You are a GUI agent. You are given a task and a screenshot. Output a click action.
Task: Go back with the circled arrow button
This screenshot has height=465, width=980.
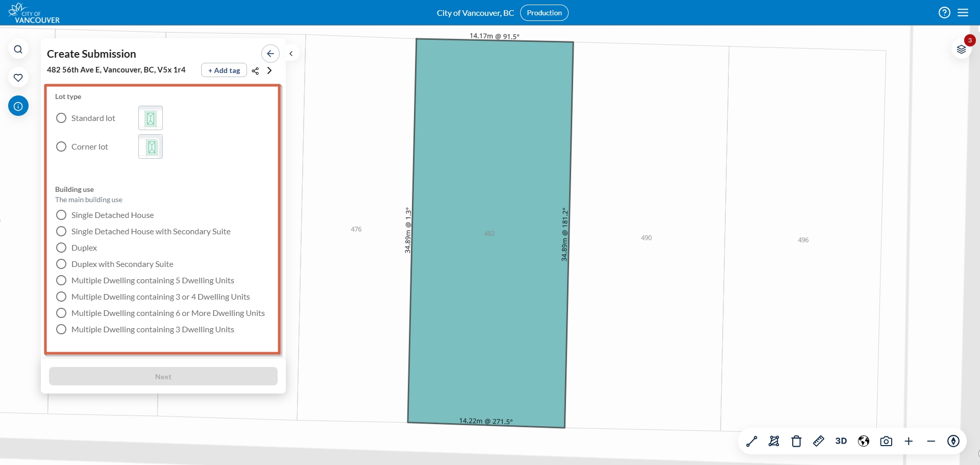271,54
